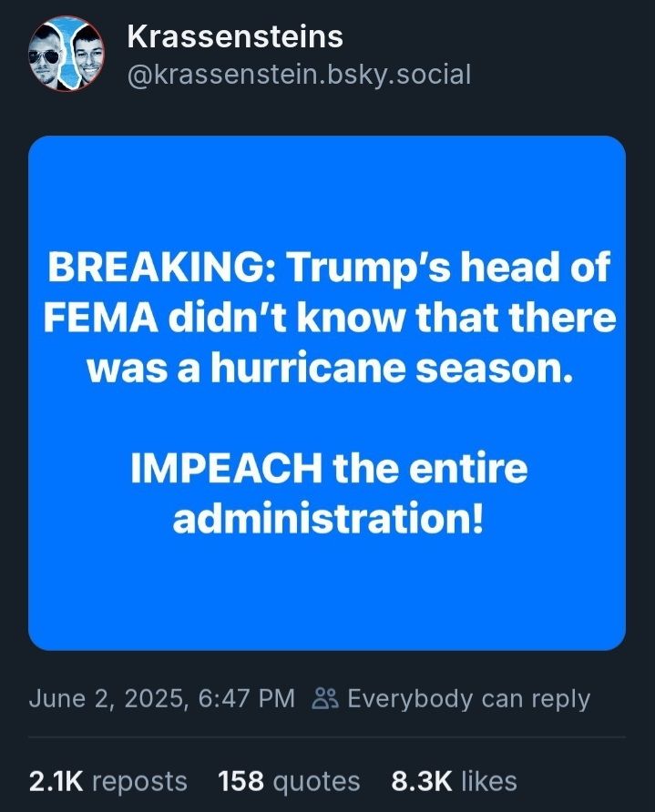655x812 pixels.
Task: Click the 'BREAKING: Trump's head of' line
Action: [327, 269]
